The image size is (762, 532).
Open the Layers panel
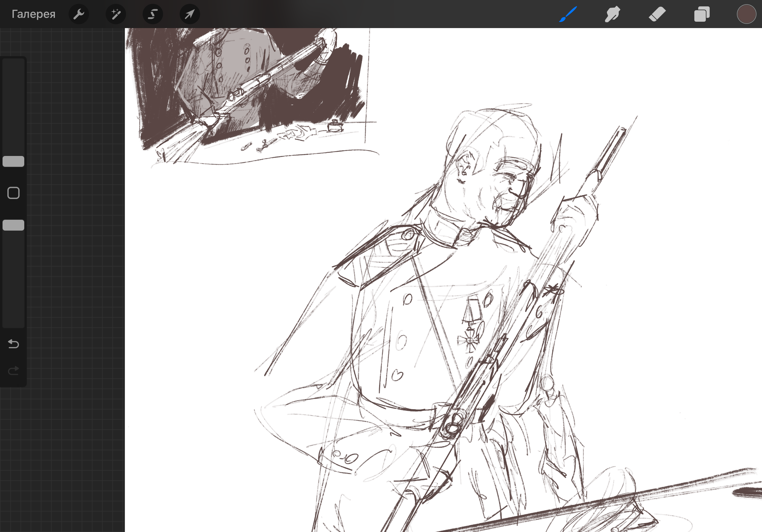(702, 14)
